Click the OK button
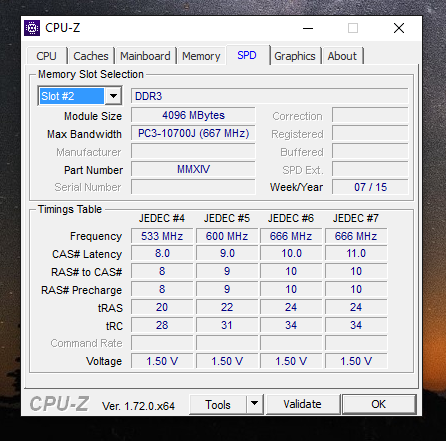The height and width of the screenshot is (441, 446). [x=379, y=404]
